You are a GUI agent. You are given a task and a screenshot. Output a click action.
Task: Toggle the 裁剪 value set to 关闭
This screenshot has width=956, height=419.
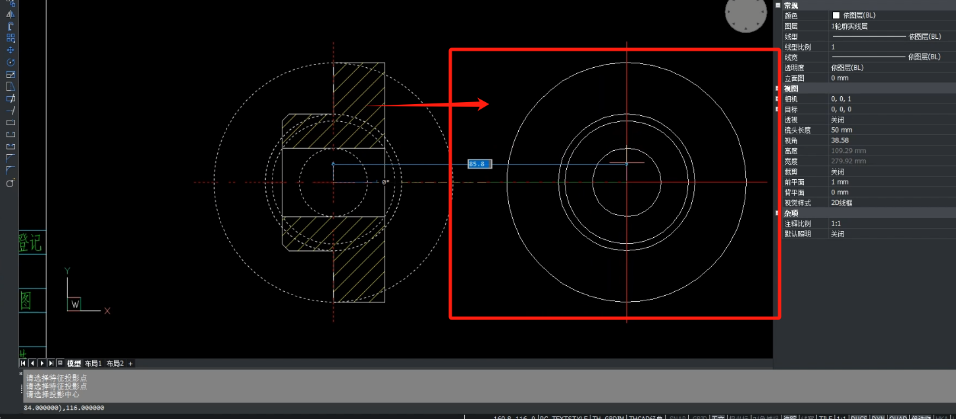[x=892, y=171]
